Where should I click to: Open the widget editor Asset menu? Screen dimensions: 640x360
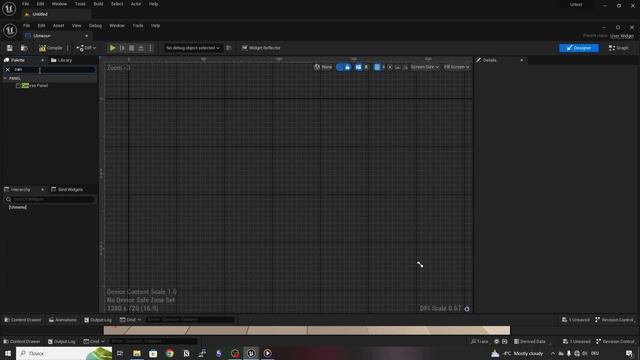58,26
